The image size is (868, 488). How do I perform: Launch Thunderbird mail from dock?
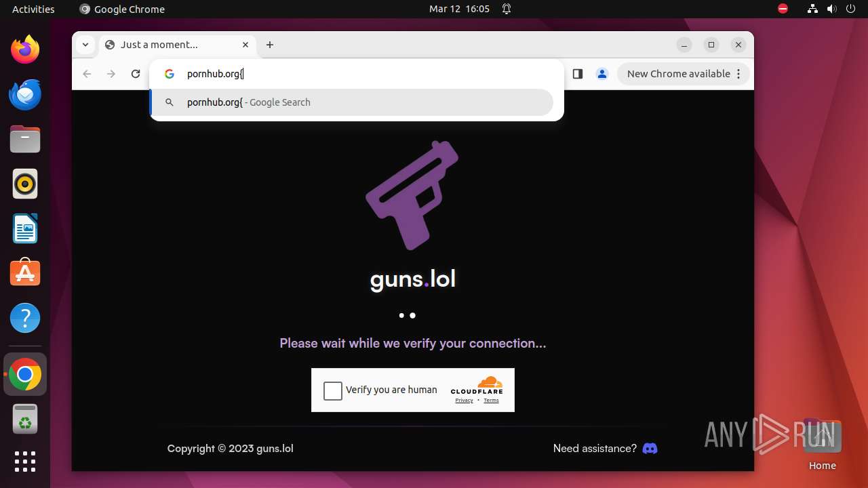pos(25,94)
